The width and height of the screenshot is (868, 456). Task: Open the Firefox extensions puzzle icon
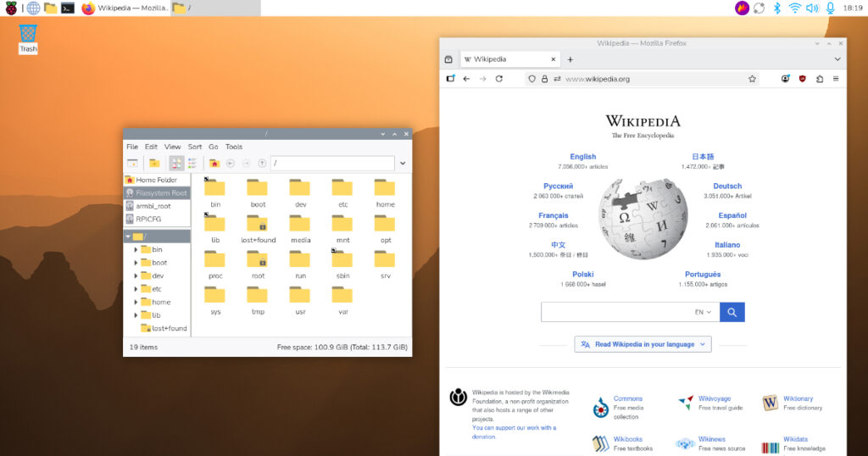coord(819,79)
